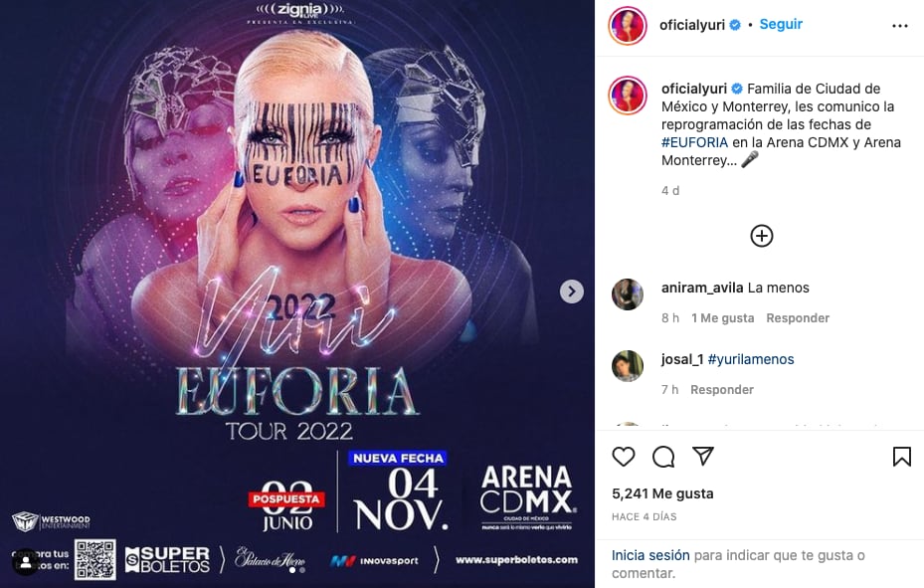
Task: View 5,241 Me gusta likes list
Action: point(662,493)
